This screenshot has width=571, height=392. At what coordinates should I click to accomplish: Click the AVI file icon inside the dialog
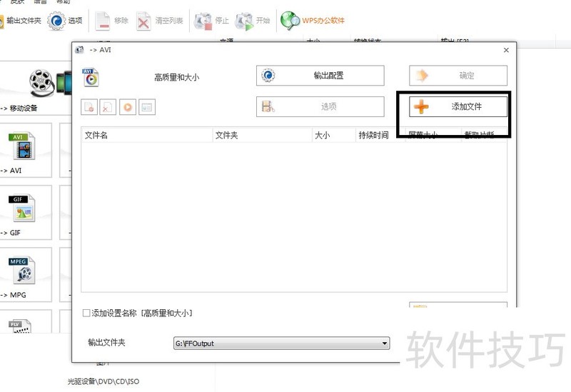click(91, 77)
